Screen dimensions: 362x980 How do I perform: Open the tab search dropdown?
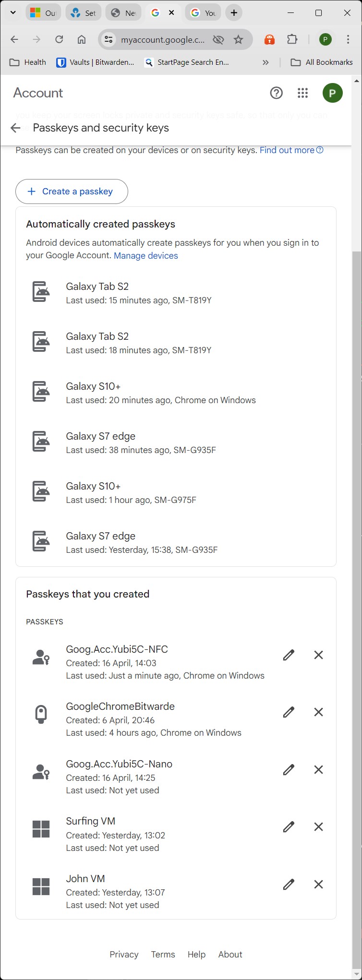[13, 13]
